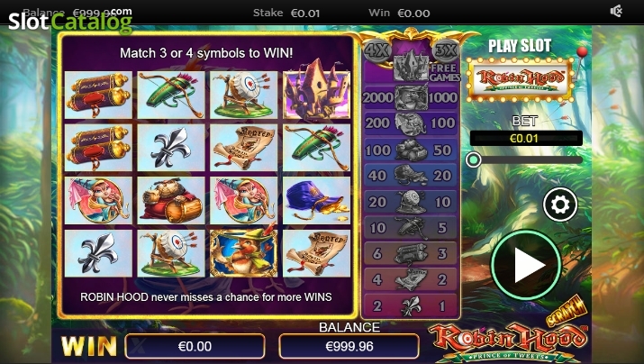This screenshot has width=644, height=364.
Task: Mute sound with the speaker icon
Action: click(x=616, y=11)
